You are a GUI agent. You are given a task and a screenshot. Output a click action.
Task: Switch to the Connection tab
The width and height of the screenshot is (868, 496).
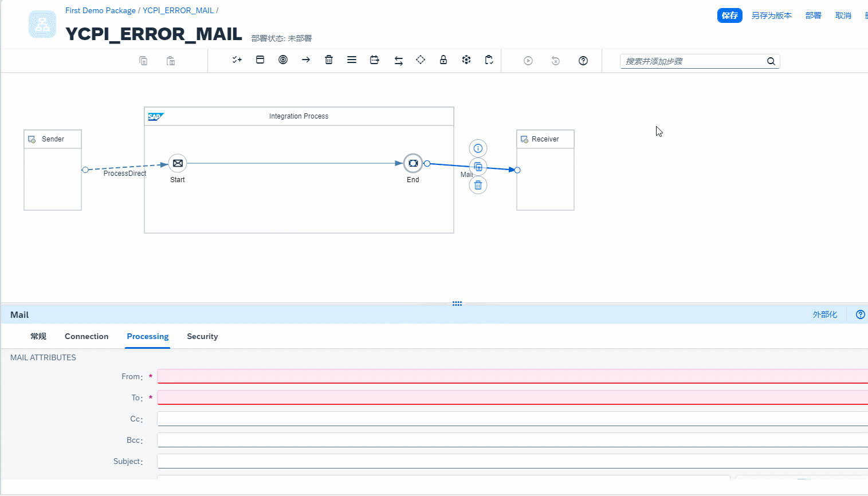(87, 336)
